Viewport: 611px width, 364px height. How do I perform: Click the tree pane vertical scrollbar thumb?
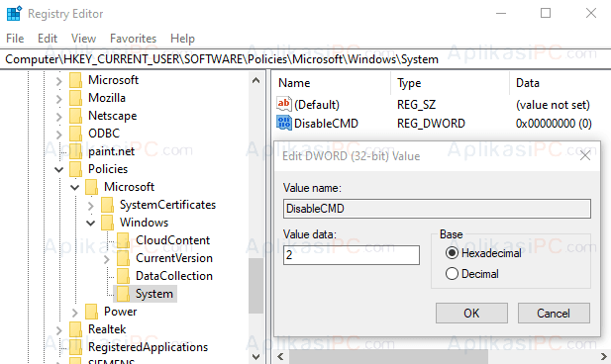click(256, 286)
